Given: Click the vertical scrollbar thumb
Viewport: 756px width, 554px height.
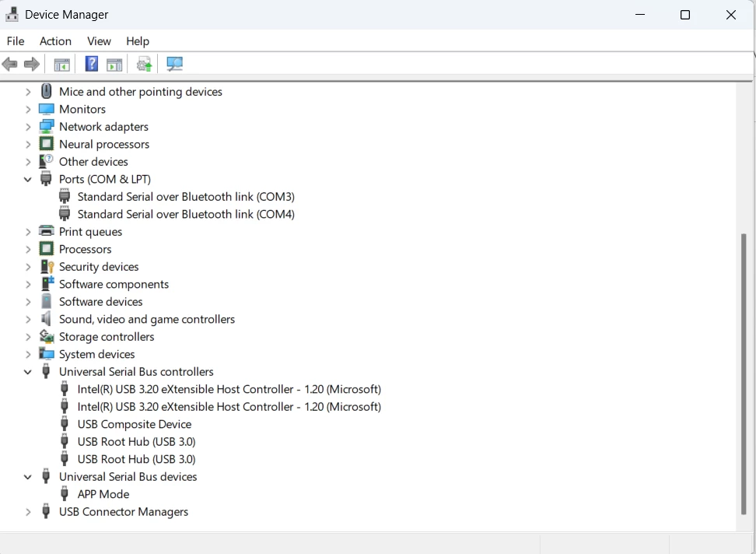Looking at the screenshot, I should 744,374.
